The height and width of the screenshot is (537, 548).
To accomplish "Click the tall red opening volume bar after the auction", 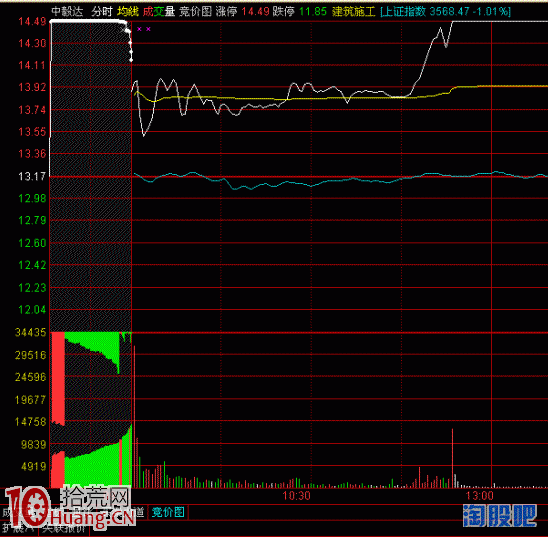I will pyautogui.click(x=135, y=416).
